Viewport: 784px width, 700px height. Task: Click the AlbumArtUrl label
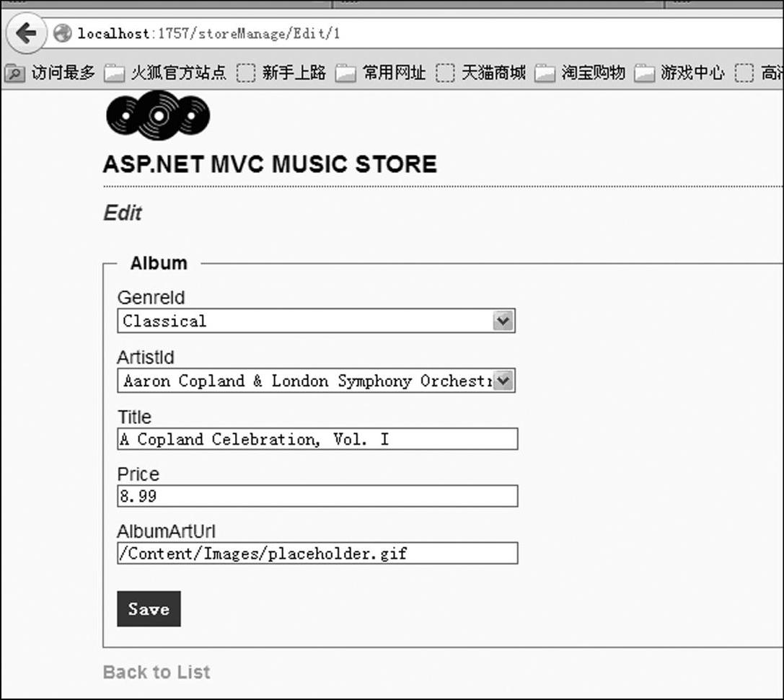(166, 531)
